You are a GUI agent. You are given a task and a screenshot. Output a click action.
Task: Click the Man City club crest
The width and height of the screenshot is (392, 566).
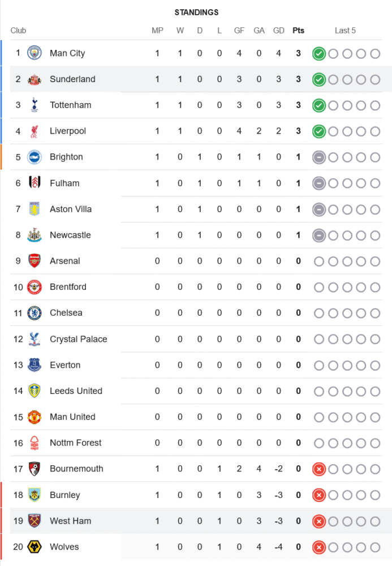pos(35,53)
